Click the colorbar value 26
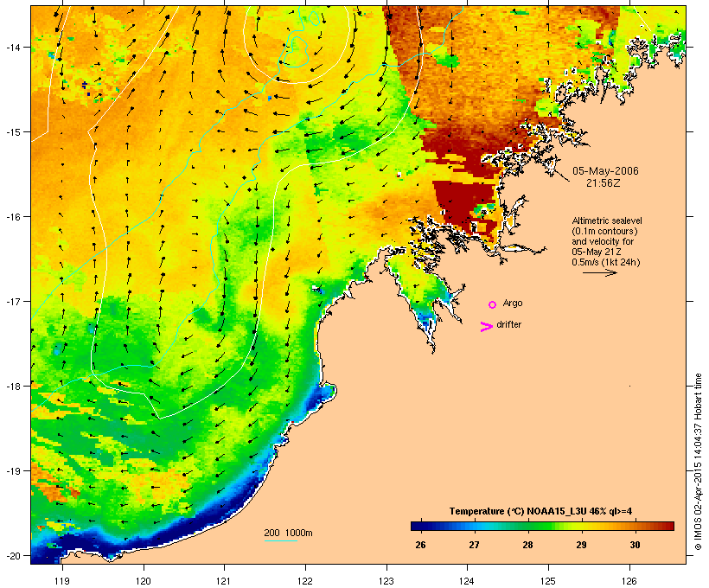The image size is (709, 588). pos(420,545)
